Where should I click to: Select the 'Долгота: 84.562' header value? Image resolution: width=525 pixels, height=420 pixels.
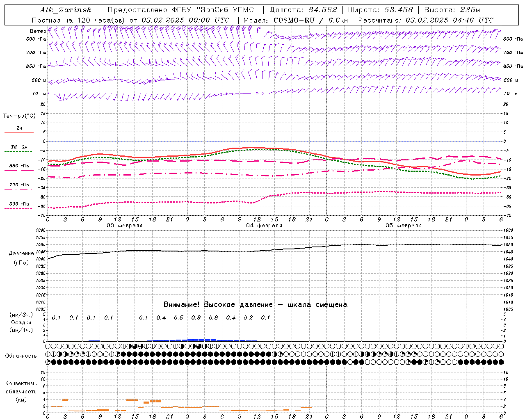(x=303, y=10)
